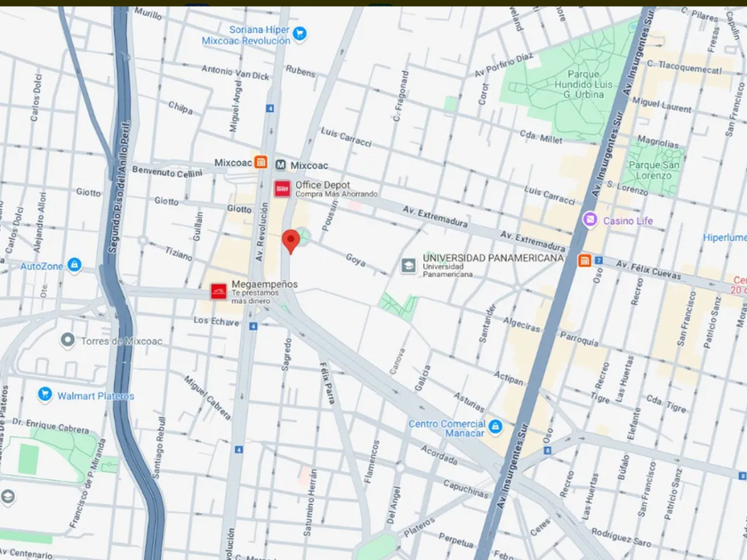The height and width of the screenshot is (560, 747).
Task: Select the Tiziano street label
Action: 179,253
